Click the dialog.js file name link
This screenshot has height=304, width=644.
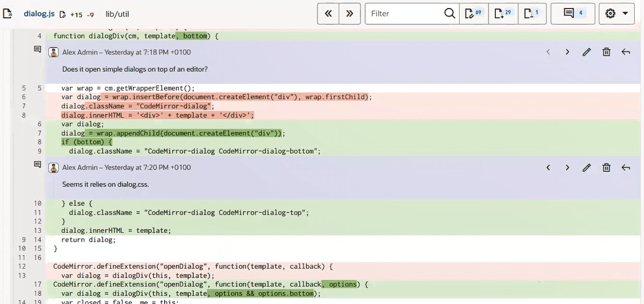[39, 14]
